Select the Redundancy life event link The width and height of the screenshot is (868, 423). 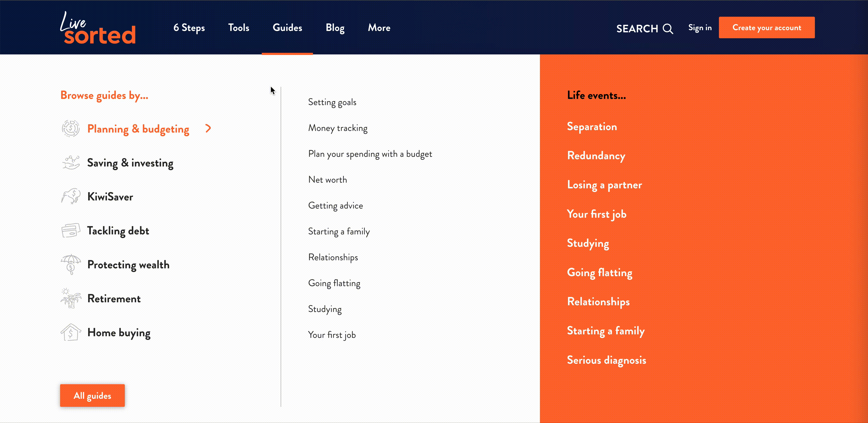596,156
